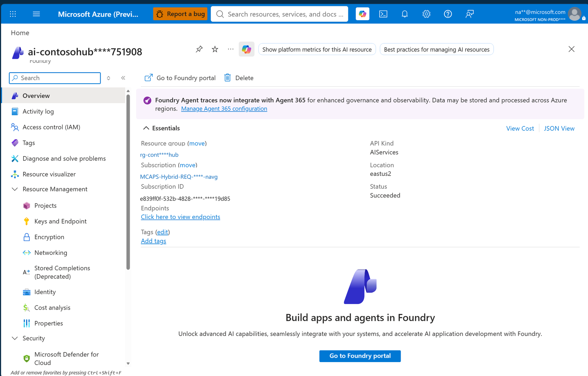Select Best practices for managing AI resources
Screen dimensions: 588x376
pyautogui.click(x=437, y=50)
